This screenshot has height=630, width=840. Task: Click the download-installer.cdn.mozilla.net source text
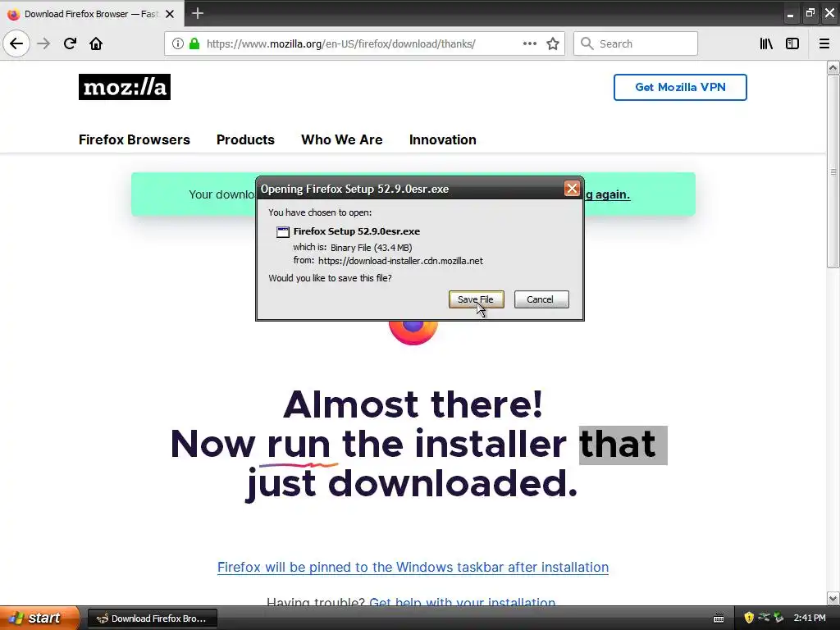400,261
